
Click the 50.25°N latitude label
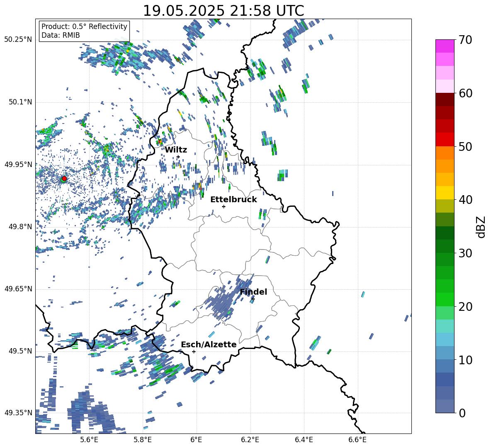[18, 39]
